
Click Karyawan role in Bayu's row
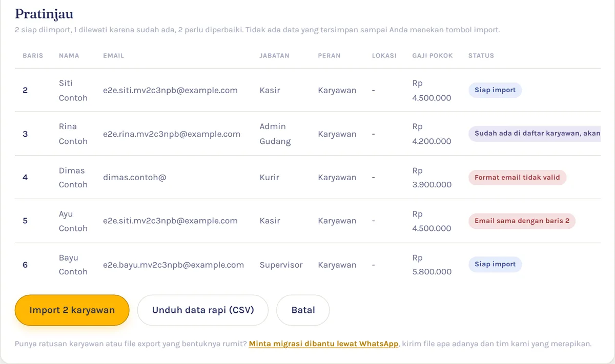pyautogui.click(x=337, y=265)
